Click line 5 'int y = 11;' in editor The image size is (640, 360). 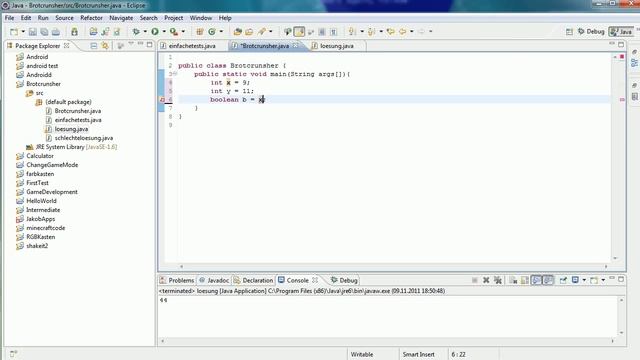point(232,91)
